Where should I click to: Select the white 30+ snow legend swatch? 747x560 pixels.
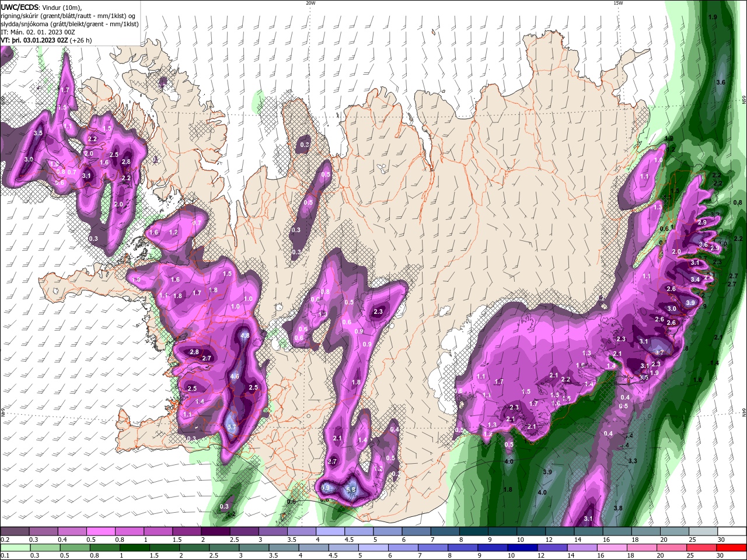(731, 531)
